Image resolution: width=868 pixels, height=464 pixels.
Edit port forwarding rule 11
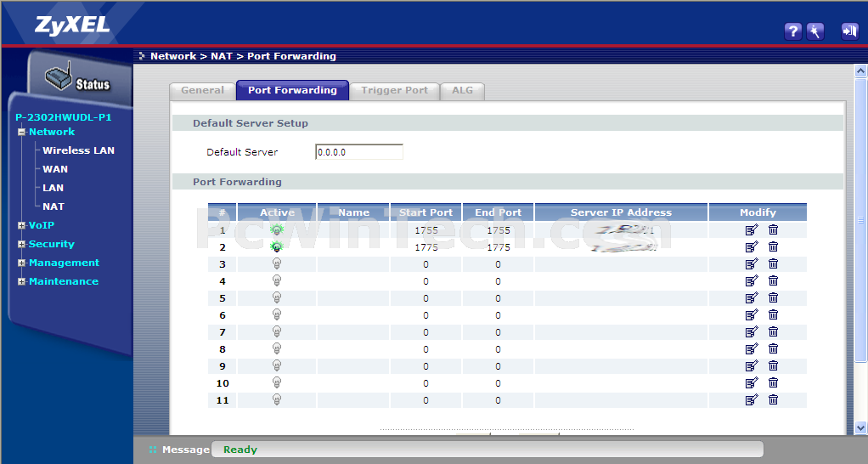point(751,399)
